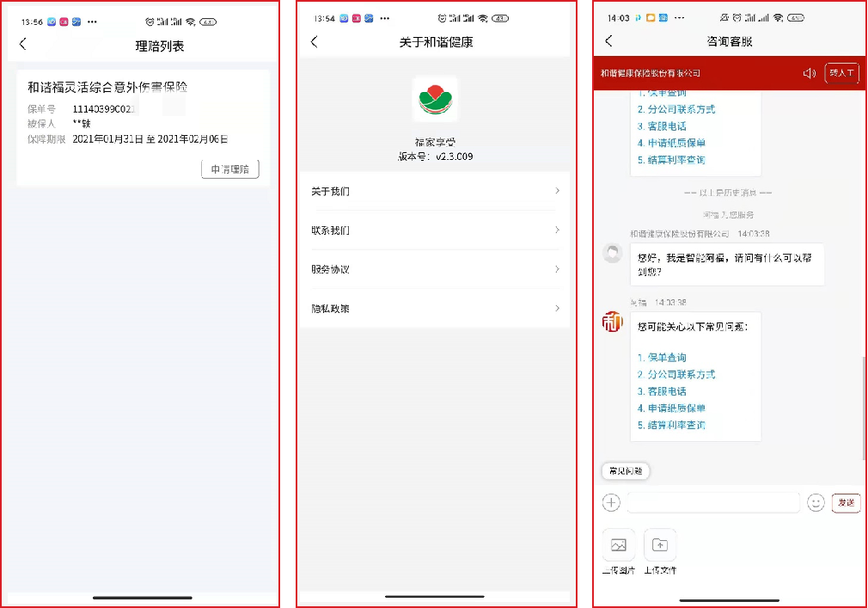Tap the 申请理赔 button
The image size is (868, 608).
(230, 169)
